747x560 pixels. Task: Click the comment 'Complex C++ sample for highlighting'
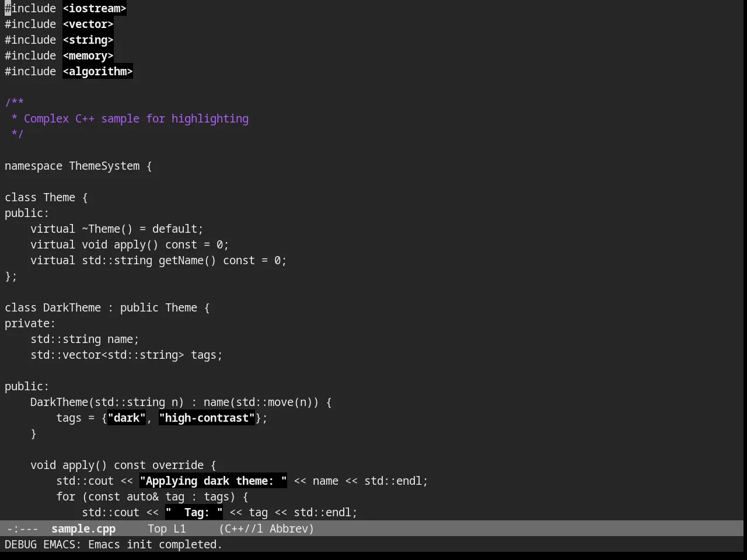(136, 118)
